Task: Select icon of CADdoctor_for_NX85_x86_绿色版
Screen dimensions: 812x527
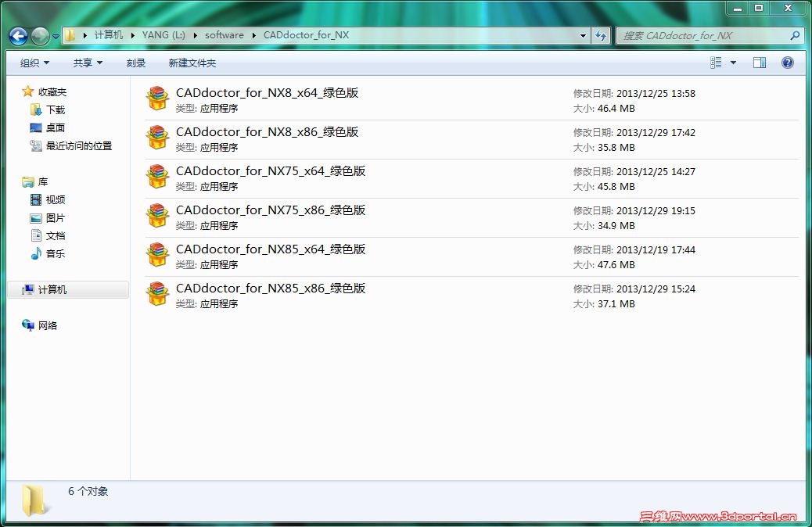Action: 157,293
